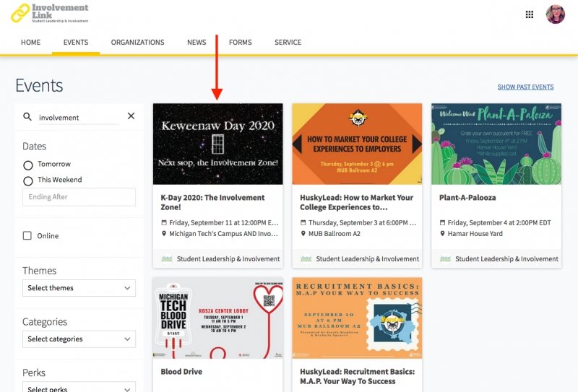This screenshot has height=392, width=578.
Task: Click calendar icon on HuskyLead Market card
Action: pos(303,222)
